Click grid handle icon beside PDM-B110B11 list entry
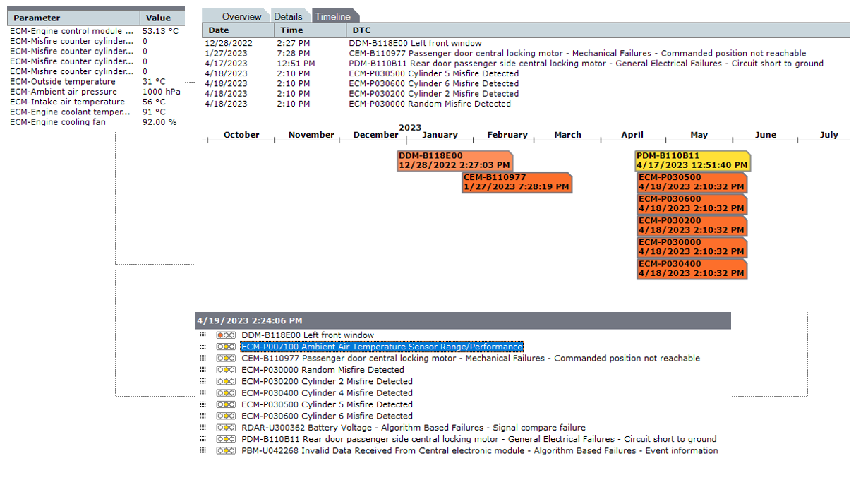 click(203, 439)
